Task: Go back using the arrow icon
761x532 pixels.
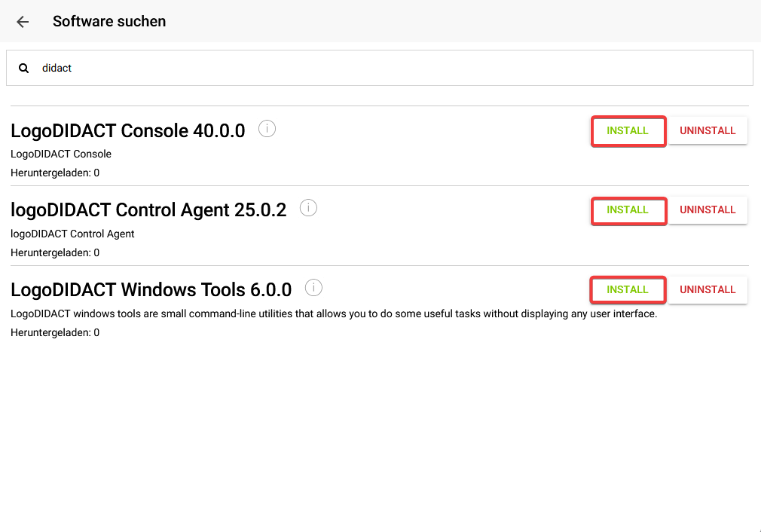Action: click(23, 21)
